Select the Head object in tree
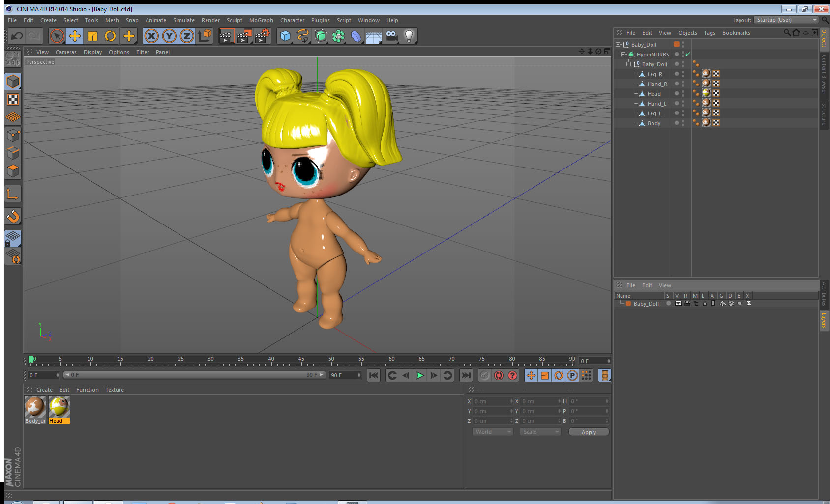 tap(654, 94)
